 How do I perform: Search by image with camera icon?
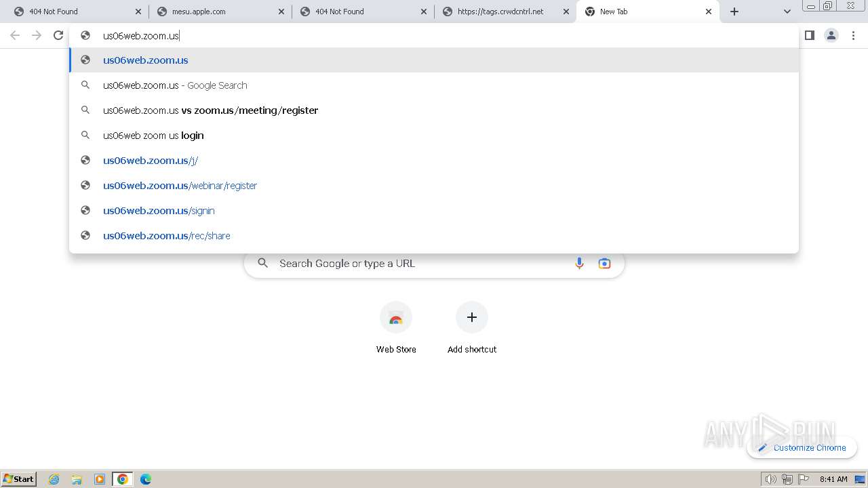[604, 264]
